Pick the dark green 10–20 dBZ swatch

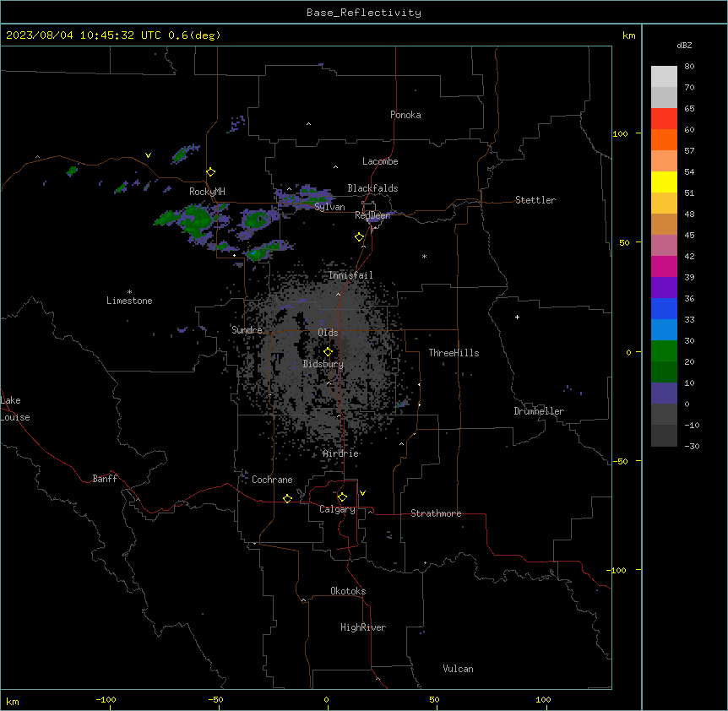point(664,372)
